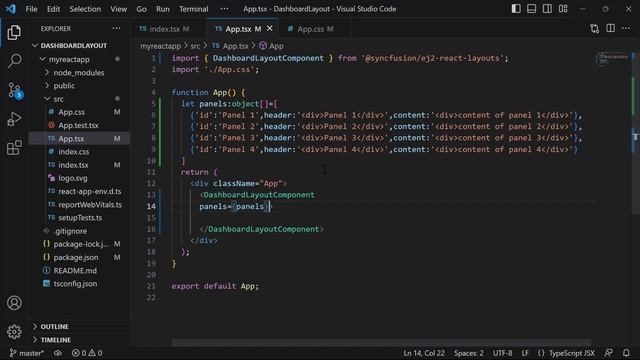Image resolution: width=640 pixels, height=360 pixels.
Task: Open index.css file
Action: tap(73, 152)
